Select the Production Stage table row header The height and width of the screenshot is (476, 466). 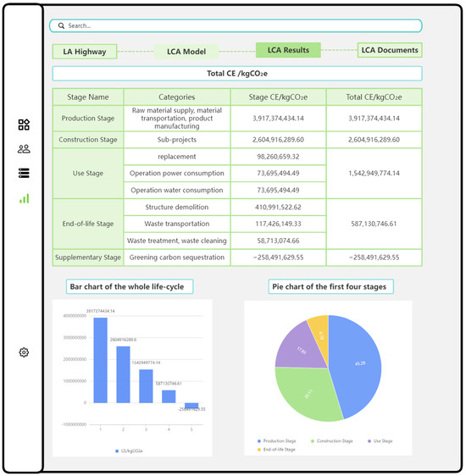pos(88,119)
